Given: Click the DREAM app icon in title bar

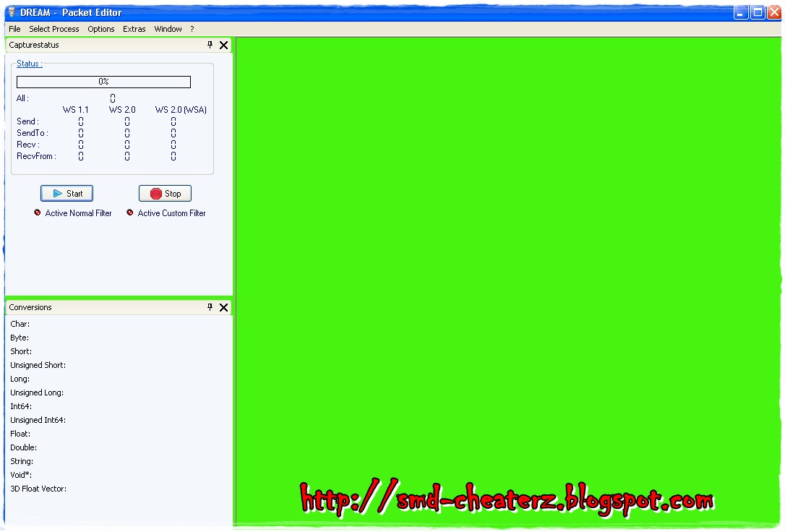Looking at the screenshot, I should (12, 12).
